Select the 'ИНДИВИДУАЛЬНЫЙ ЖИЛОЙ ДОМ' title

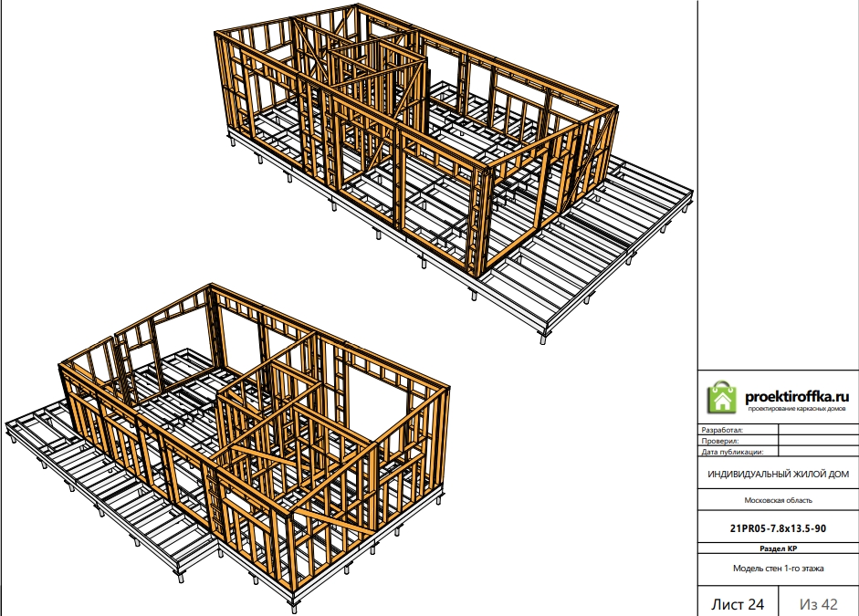click(778, 475)
